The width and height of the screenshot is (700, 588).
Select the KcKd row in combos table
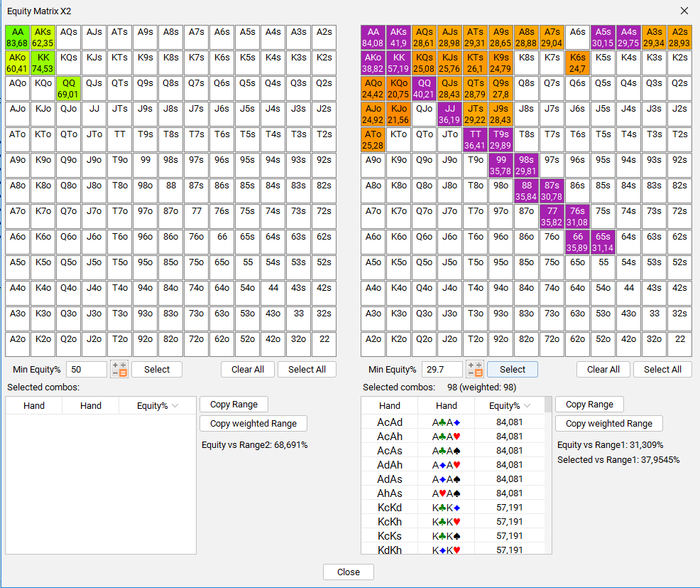tap(453, 508)
